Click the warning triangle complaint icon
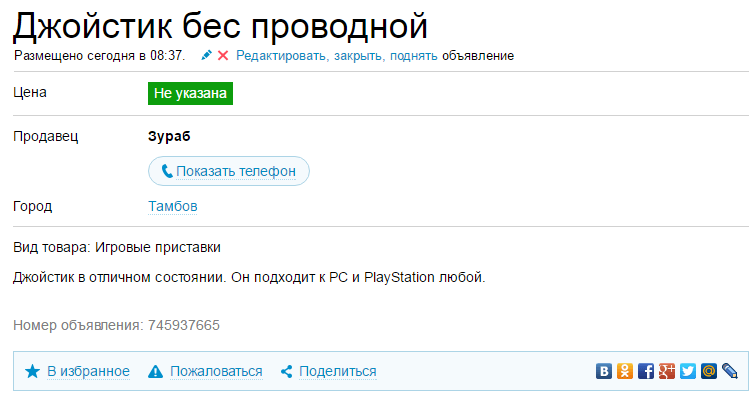This screenshot has width=754, height=400. coord(155,371)
